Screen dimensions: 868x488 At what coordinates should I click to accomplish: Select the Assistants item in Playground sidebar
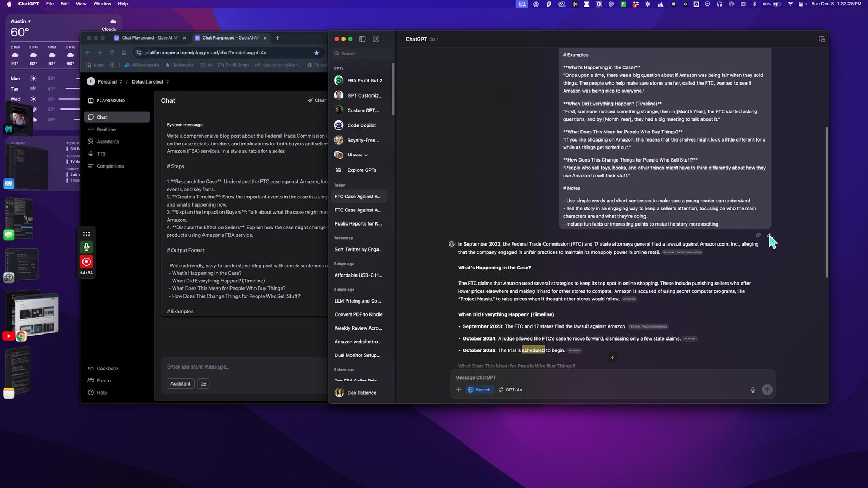(x=107, y=142)
